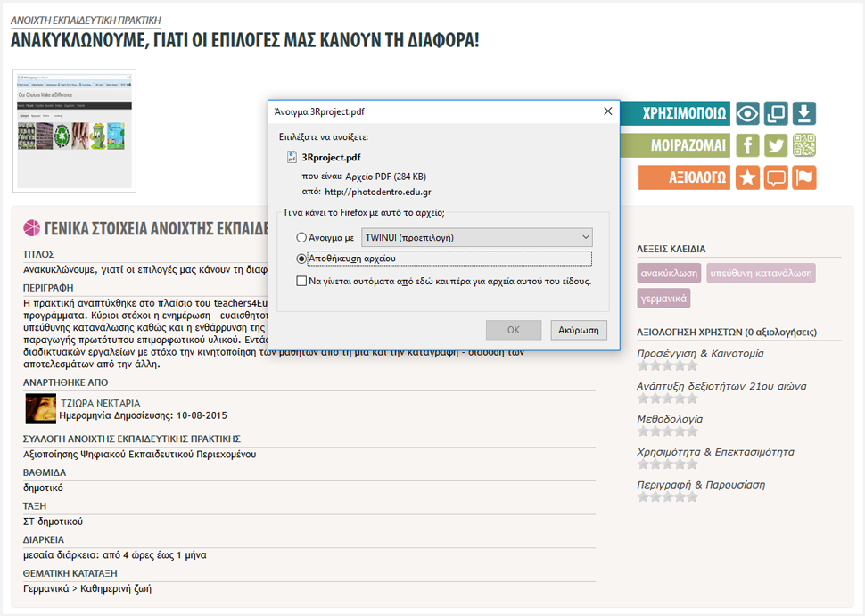Click the star rating icon
The image size is (865, 616).
pos(747,177)
